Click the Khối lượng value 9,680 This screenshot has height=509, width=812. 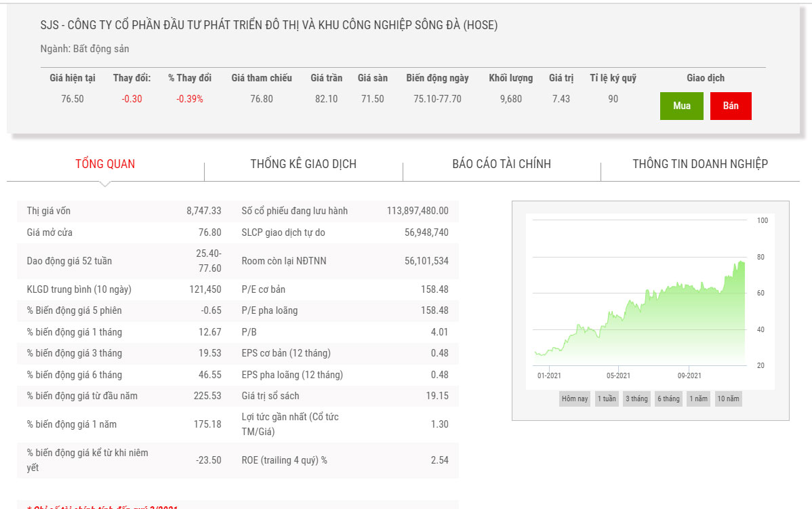510,99
